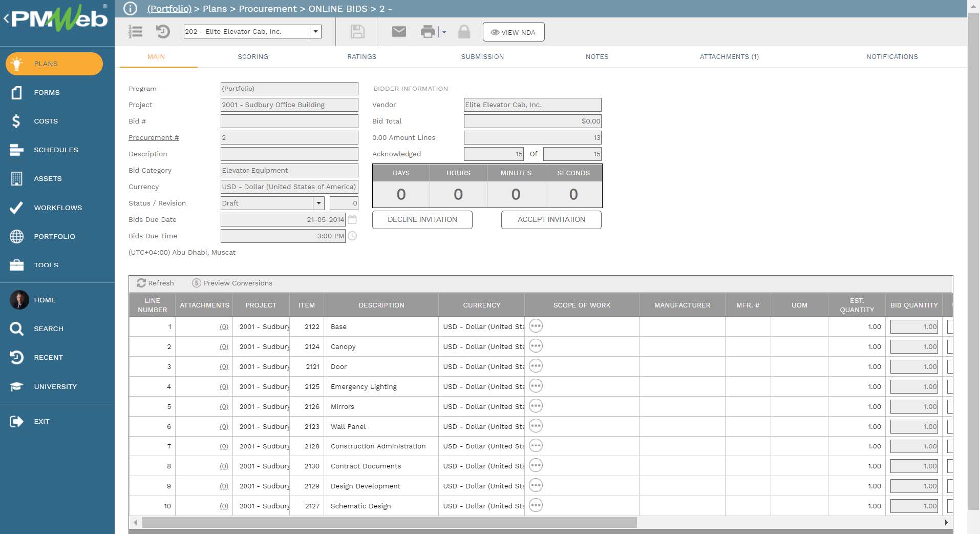Click the printer icon
Viewport: 980px width, 534px height.
[428, 32]
